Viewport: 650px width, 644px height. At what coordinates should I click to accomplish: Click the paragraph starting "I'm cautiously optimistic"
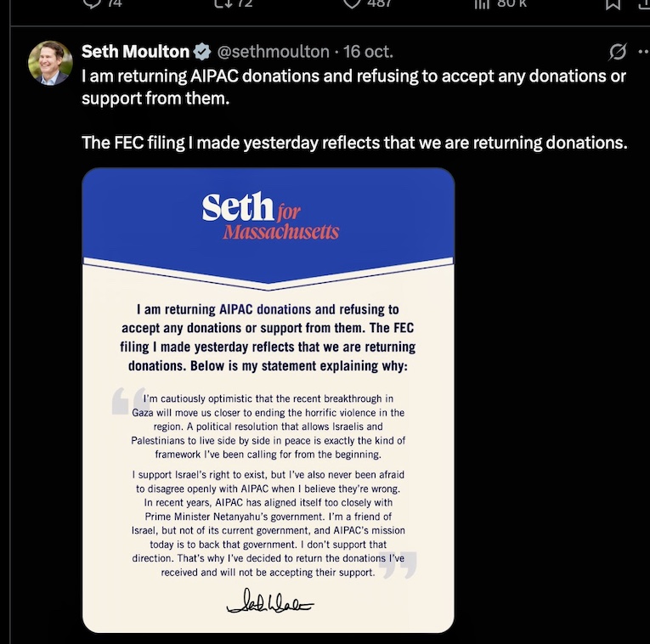click(x=268, y=427)
